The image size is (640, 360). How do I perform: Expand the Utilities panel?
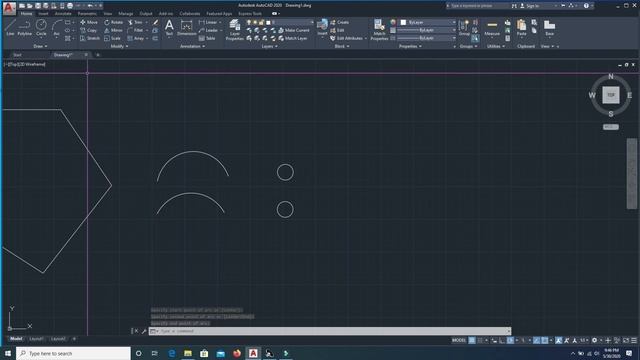(x=496, y=46)
